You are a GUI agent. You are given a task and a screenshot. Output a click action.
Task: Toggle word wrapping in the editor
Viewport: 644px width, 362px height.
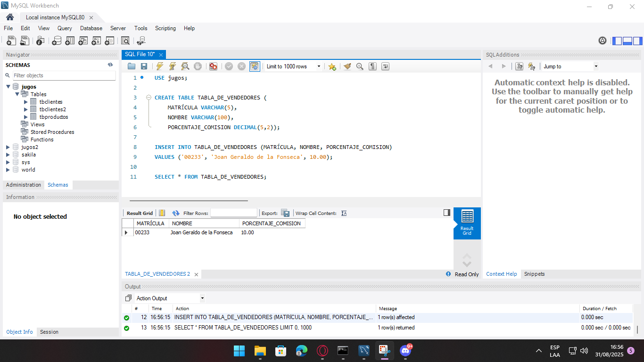[x=385, y=66]
